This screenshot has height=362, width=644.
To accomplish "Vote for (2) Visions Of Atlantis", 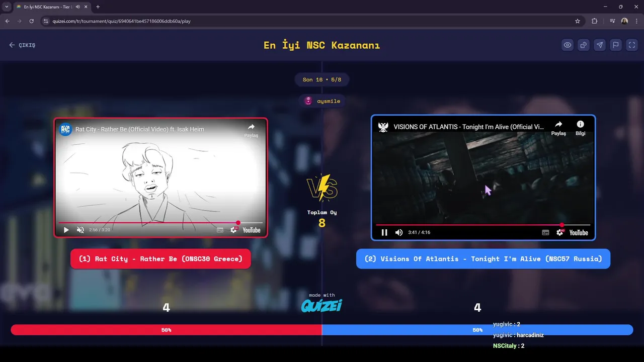I will pyautogui.click(x=483, y=259).
